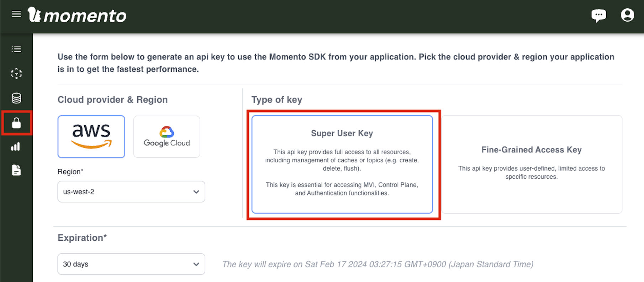Open the stores database icon in sidebar
This screenshot has width=644, height=282.
pos(16,98)
